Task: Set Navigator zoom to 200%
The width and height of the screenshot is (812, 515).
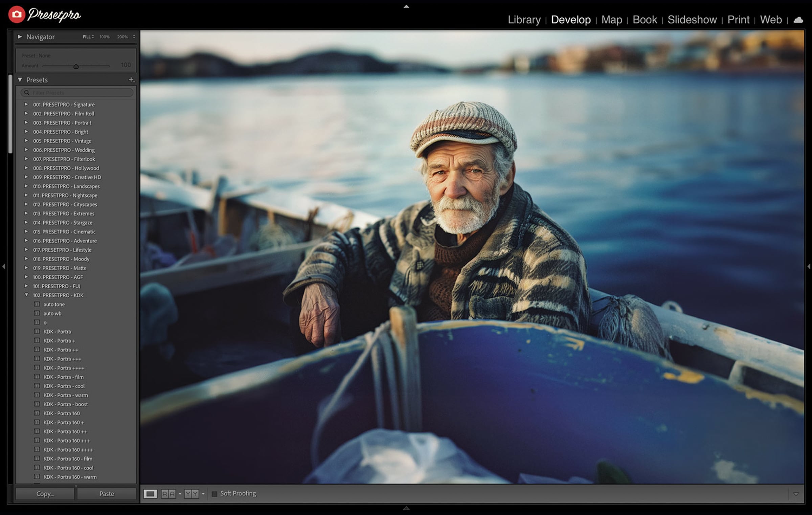Action: [122, 37]
